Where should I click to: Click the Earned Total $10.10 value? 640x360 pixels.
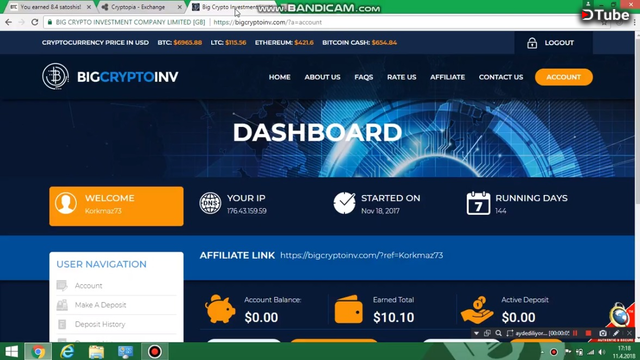pyautogui.click(x=393, y=317)
